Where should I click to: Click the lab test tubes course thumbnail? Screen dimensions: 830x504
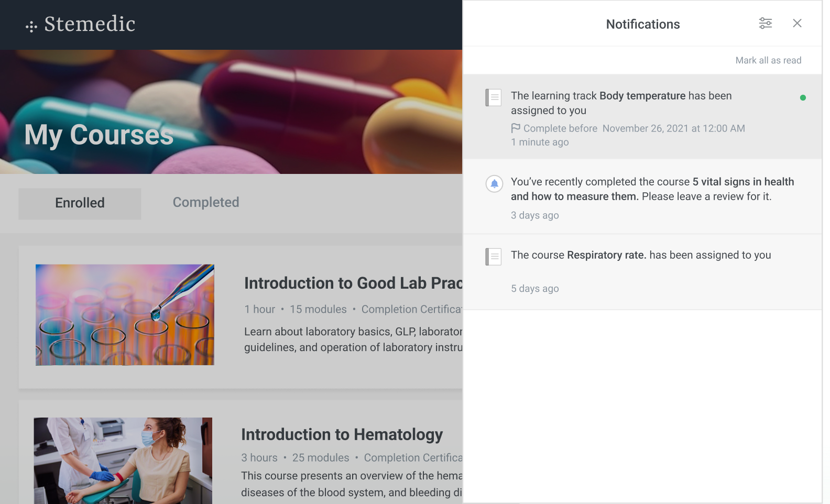pos(125,315)
